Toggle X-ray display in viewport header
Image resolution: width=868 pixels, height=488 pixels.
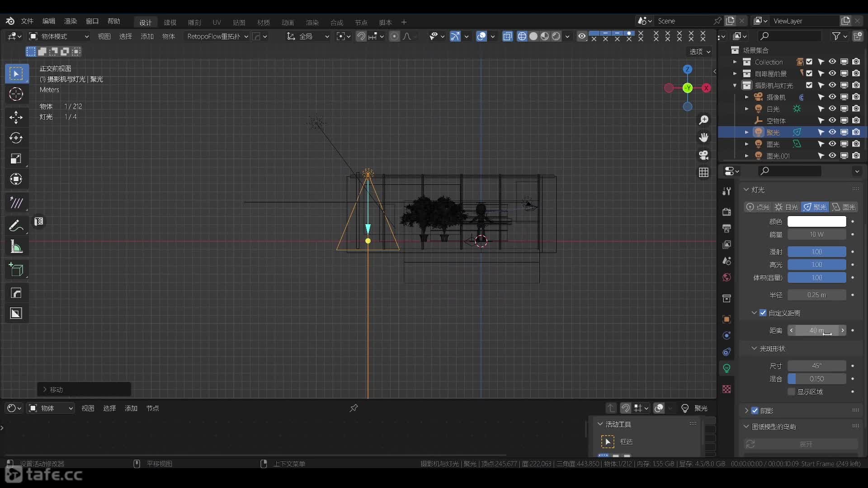[507, 36]
